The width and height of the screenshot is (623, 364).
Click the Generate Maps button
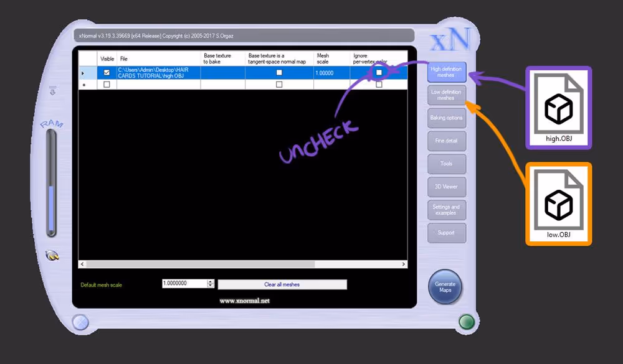(x=445, y=287)
